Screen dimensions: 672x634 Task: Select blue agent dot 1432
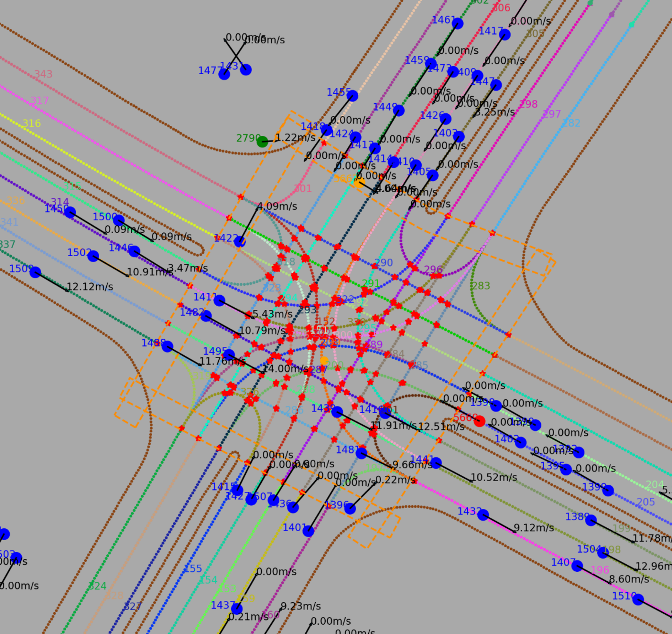pyautogui.click(x=483, y=515)
